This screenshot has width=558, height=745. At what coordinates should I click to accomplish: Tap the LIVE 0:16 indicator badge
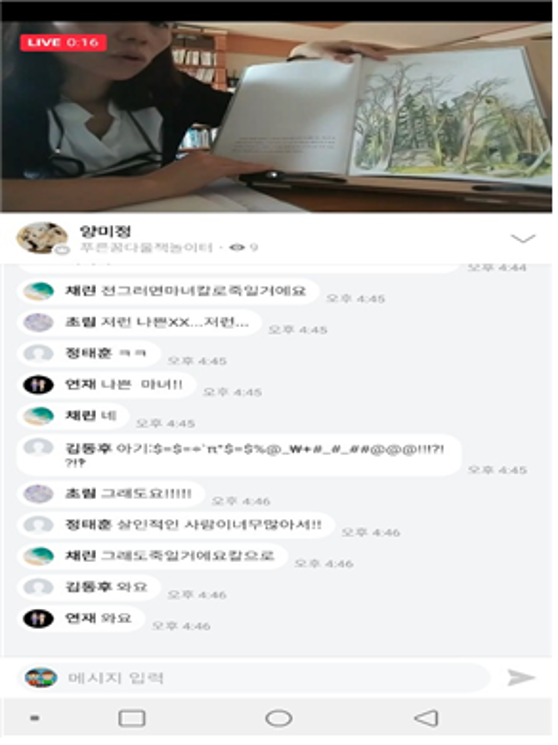point(63,42)
